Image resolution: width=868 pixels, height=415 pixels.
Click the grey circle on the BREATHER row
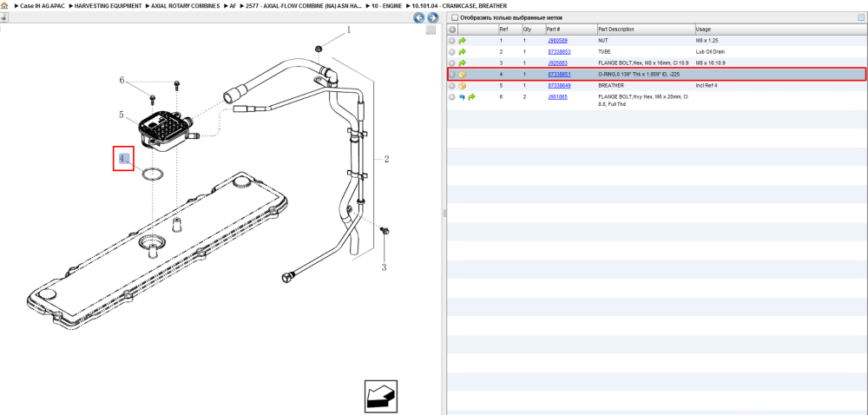[452, 86]
